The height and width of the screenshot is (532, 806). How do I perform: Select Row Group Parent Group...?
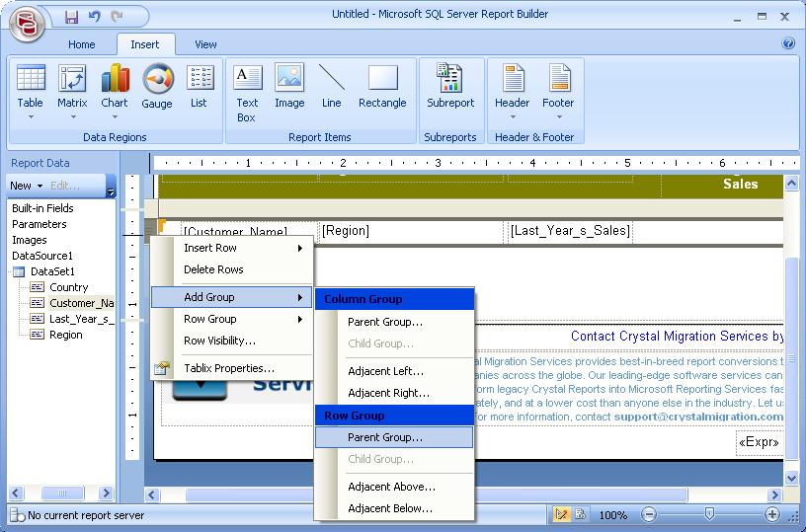pyautogui.click(x=394, y=437)
